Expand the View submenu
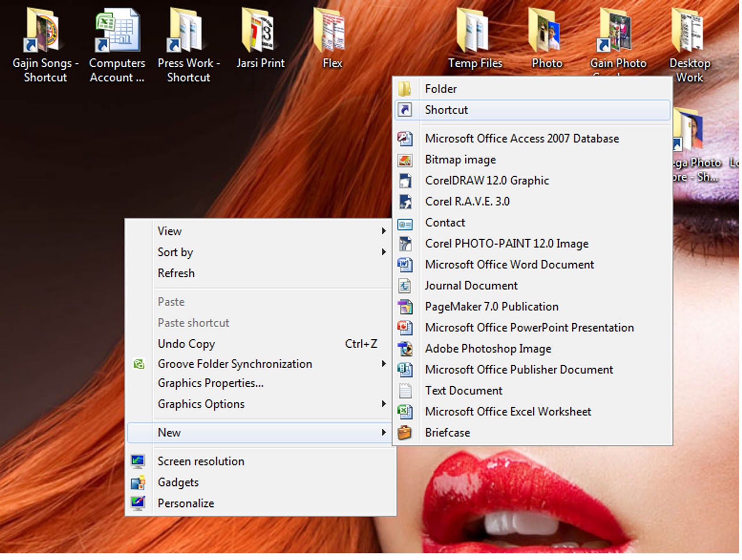Image resolution: width=742 pixels, height=560 pixels. pyautogui.click(x=169, y=231)
